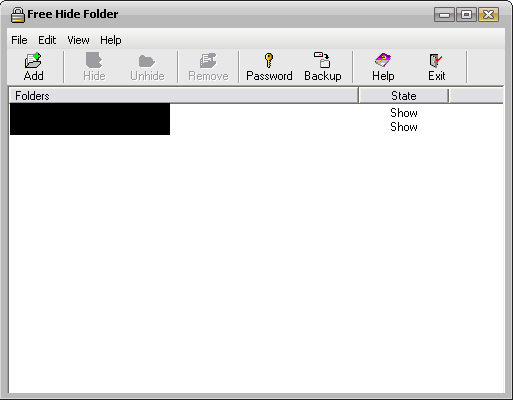This screenshot has height=400, width=513.
Task: Click the padlock icon in title bar
Action: click(18, 15)
